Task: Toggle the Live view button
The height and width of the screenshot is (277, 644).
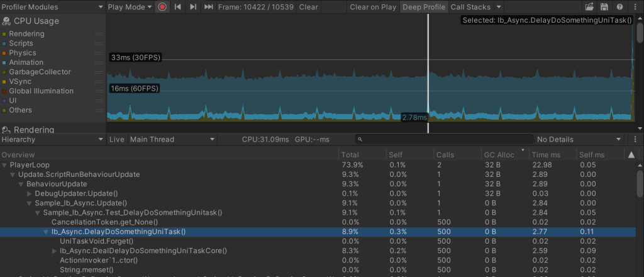Action: coord(117,139)
